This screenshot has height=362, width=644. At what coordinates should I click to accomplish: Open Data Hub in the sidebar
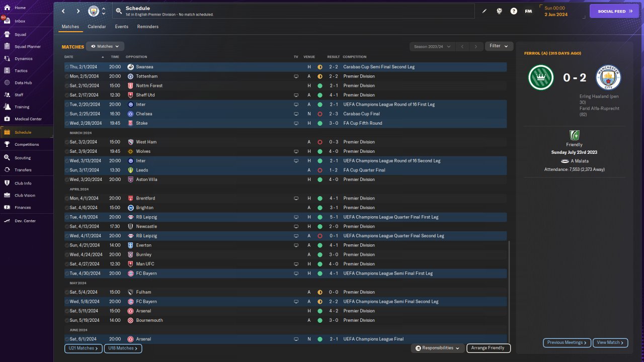[27, 82]
